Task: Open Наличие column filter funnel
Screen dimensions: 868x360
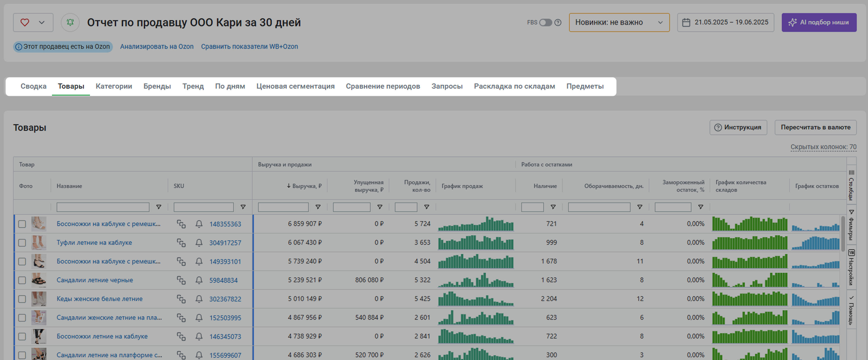Action: click(553, 207)
